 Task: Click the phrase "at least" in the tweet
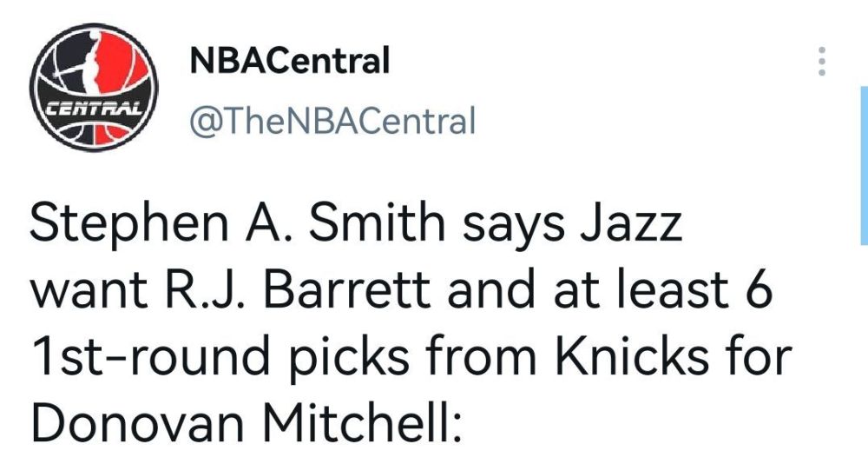tap(641, 288)
